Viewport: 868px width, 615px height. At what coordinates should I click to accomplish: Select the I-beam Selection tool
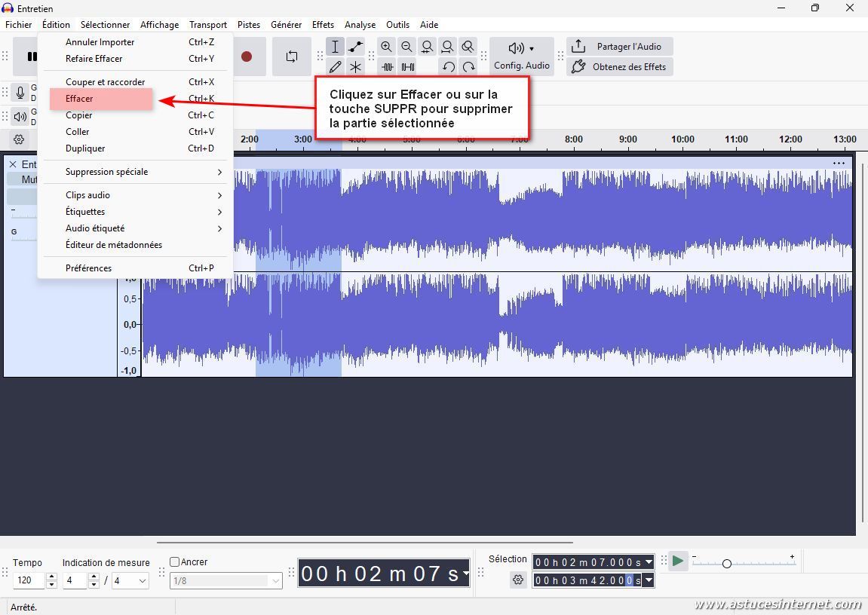pos(336,47)
